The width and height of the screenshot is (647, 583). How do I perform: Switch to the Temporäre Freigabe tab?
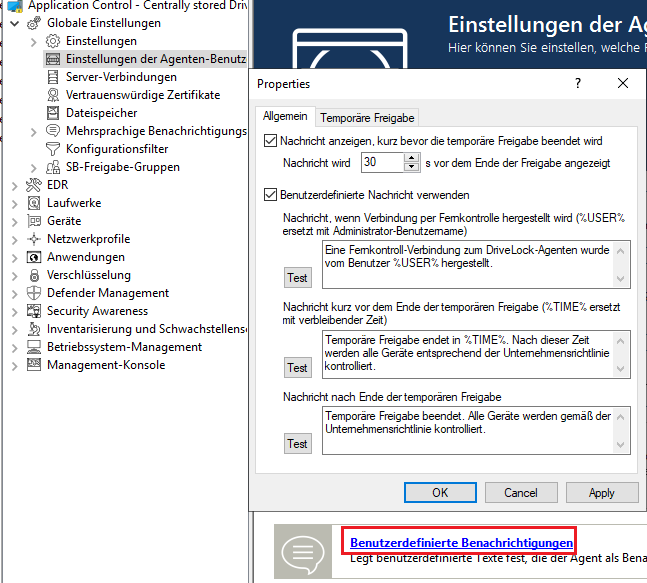[x=367, y=118]
